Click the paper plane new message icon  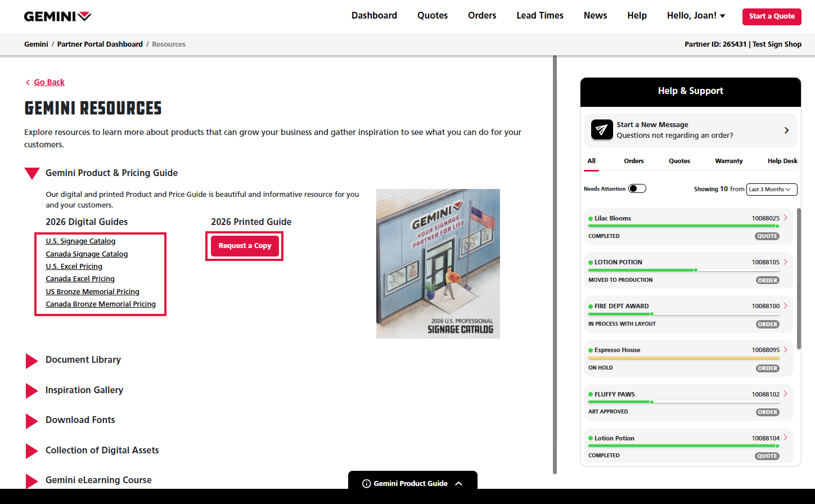pyautogui.click(x=602, y=130)
